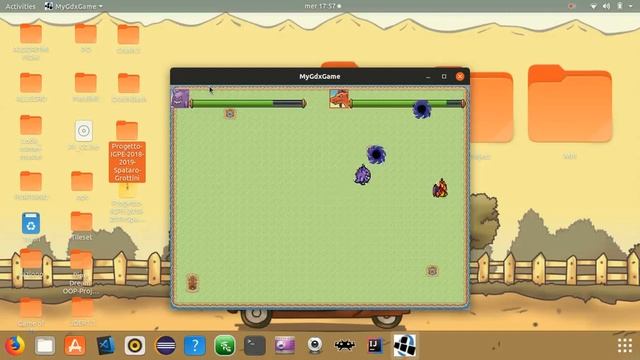Select the running MyGdxGame dock icon
Image resolution: width=640 pixels, height=360 pixels.
pyautogui.click(x=404, y=345)
